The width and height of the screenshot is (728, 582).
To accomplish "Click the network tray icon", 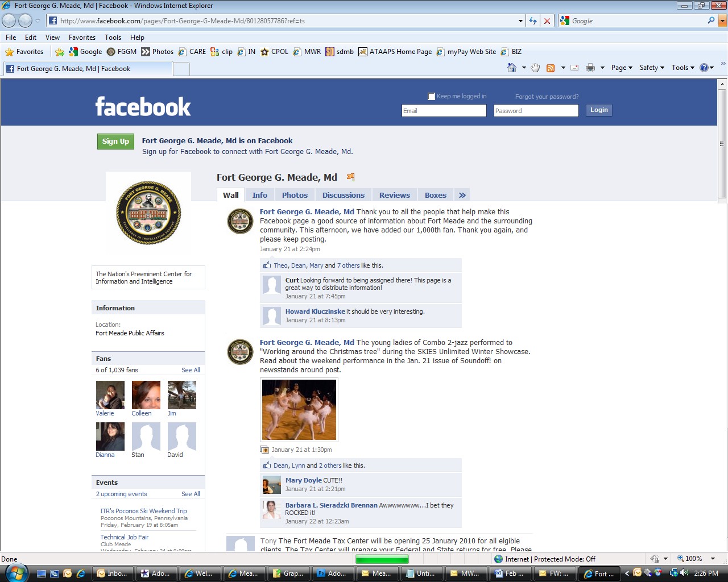I will [x=673, y=573].
